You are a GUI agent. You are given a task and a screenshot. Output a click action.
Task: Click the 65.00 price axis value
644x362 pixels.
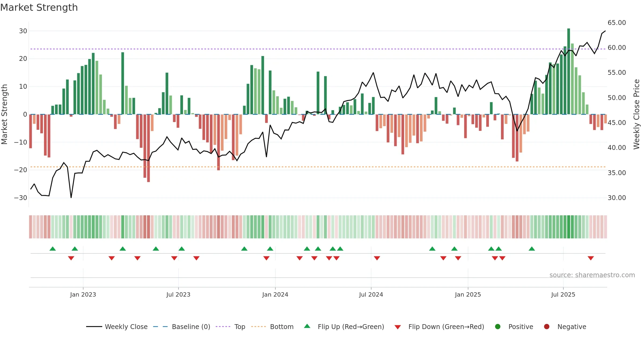(617, 23)
